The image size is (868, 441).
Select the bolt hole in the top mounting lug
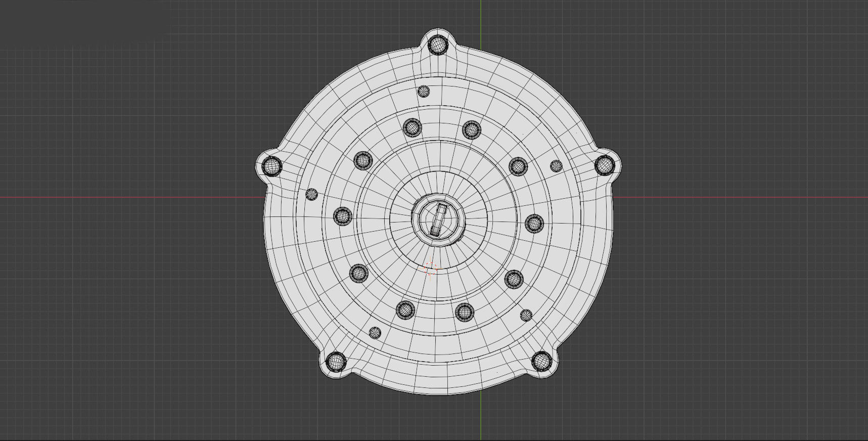click(437, 45)
